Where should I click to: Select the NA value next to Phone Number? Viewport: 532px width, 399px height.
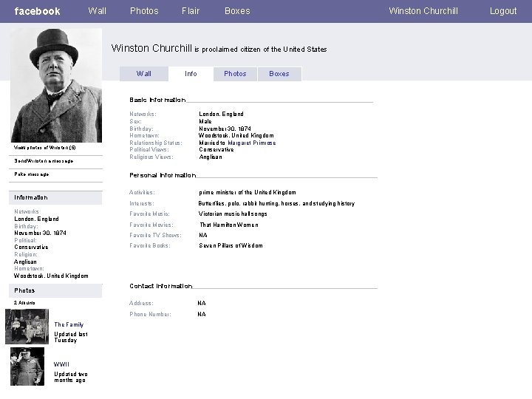tap(202, 315)
